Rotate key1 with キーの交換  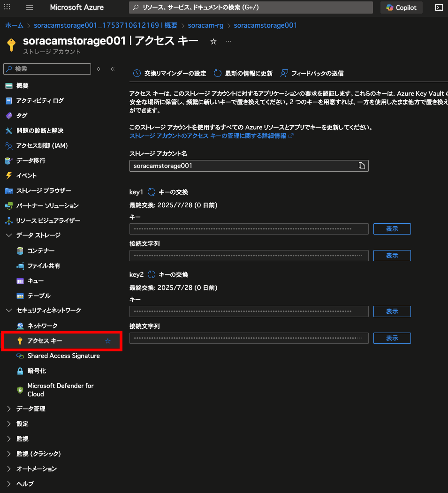[168, 192]
